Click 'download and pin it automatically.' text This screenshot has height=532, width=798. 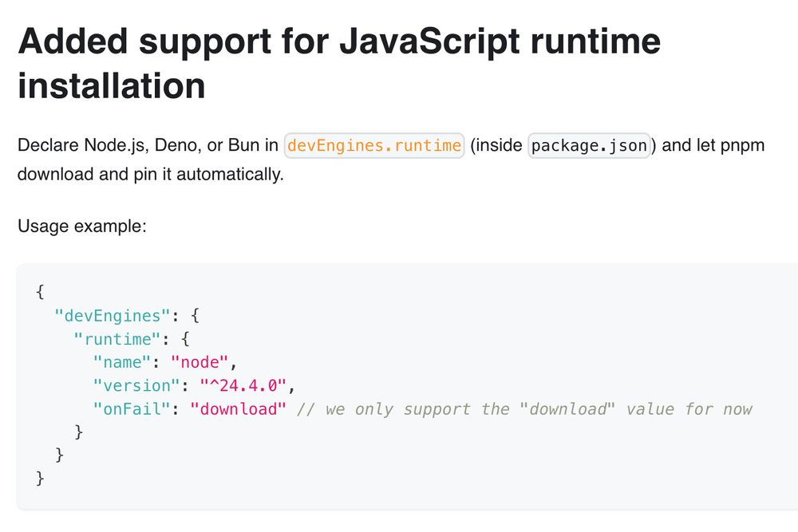pos(151,175)
